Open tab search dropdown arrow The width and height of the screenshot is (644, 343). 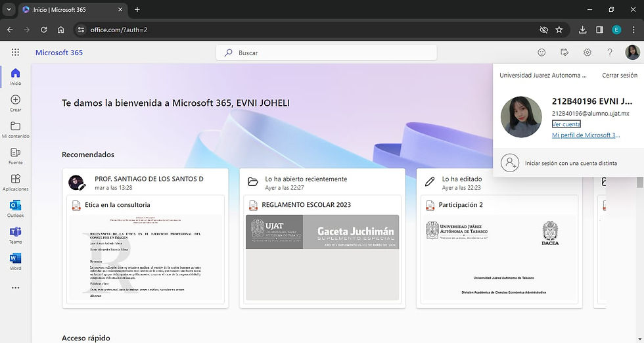pos(9,9)
